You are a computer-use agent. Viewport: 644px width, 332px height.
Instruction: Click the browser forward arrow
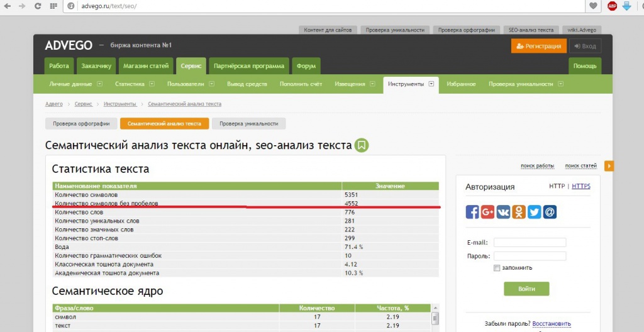[x=22, y=6]
